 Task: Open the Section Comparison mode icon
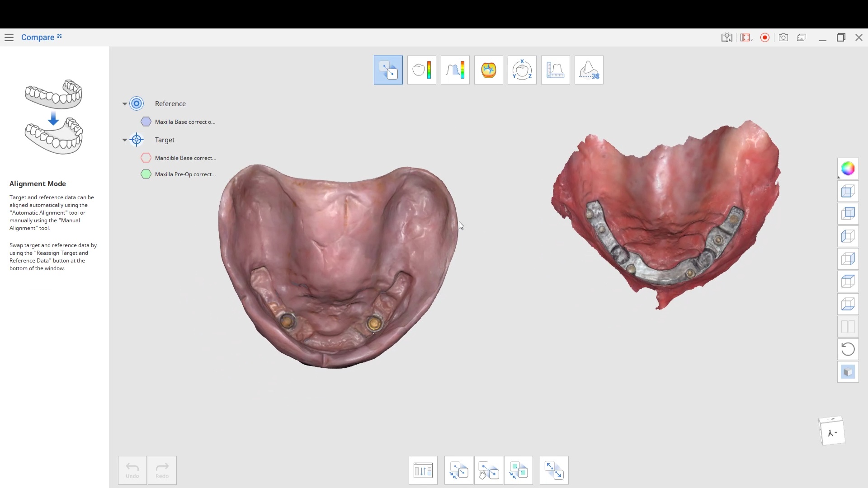455,70
